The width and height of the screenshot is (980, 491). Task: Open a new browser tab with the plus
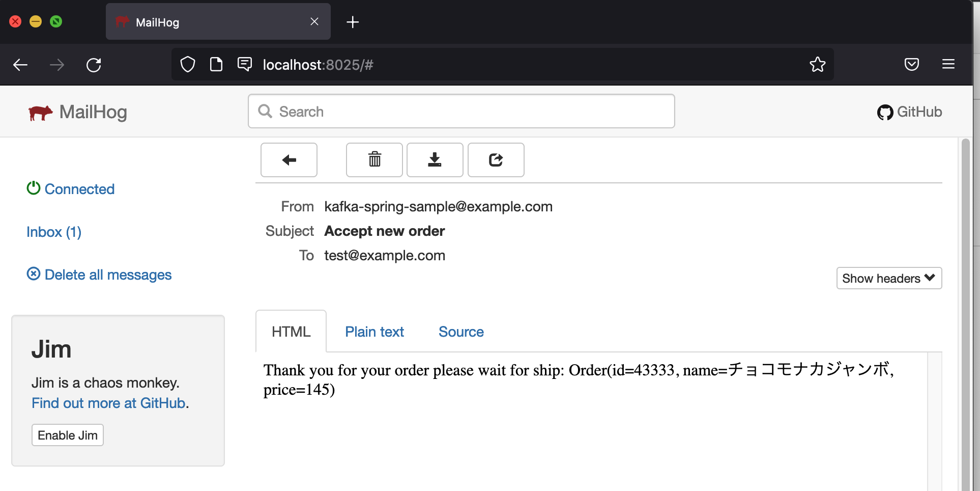coord(353,22)
